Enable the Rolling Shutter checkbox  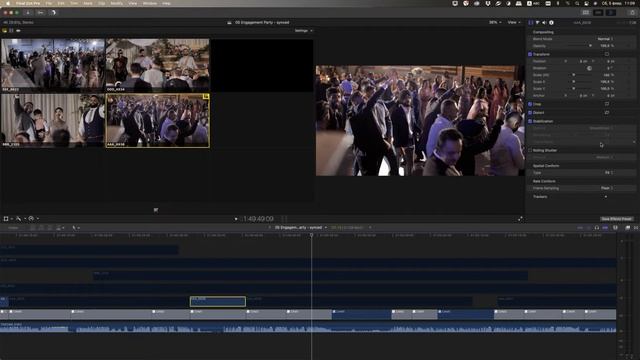(x=530, y=150)
